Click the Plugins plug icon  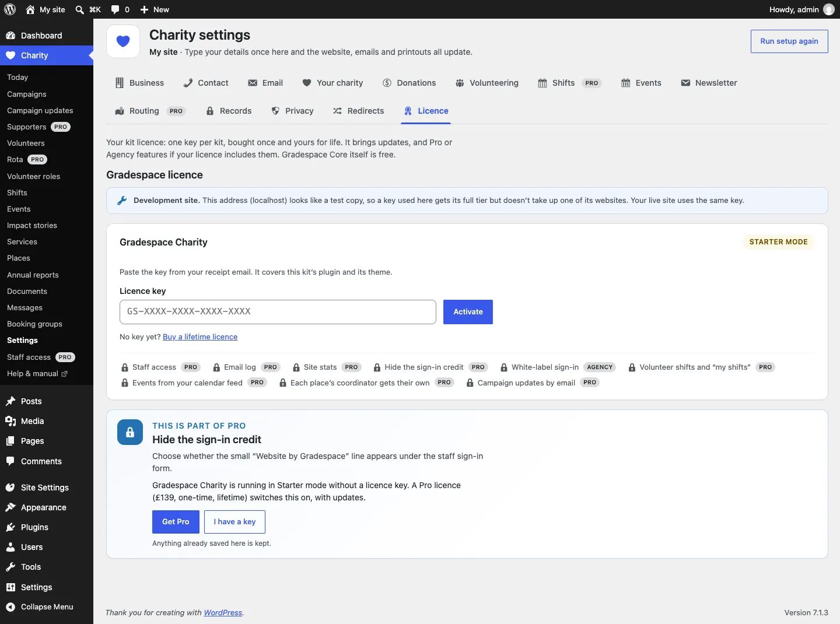10,527
